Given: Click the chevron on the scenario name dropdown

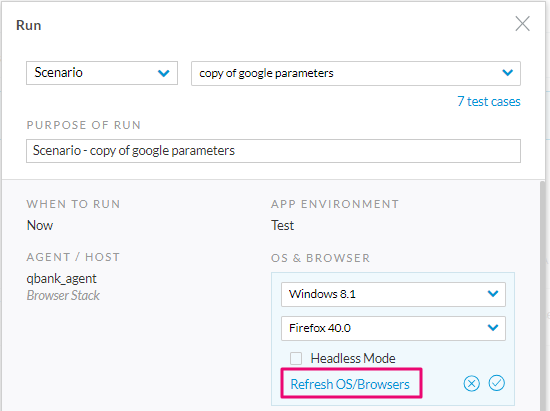Looking at the screenshot, I should coord(508,73).
